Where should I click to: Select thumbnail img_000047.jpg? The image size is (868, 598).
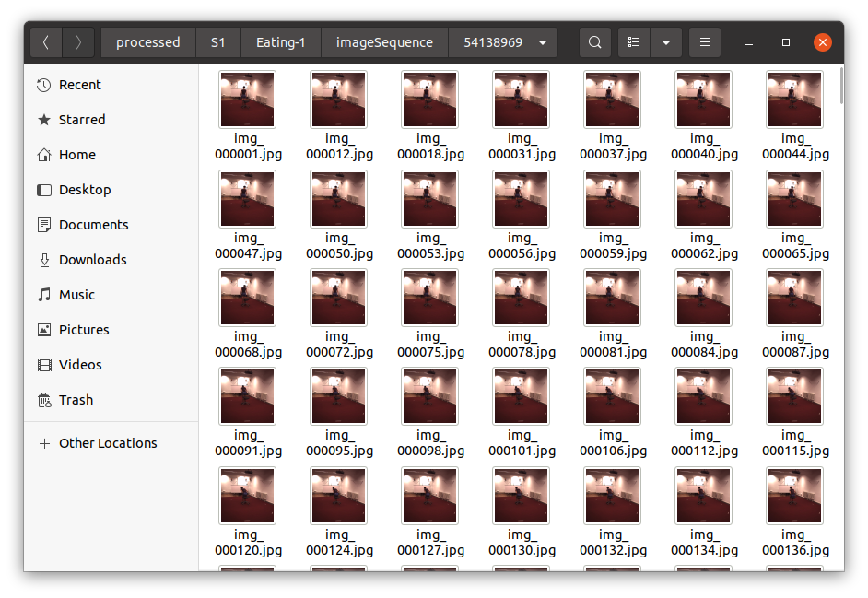click(248, 199)
